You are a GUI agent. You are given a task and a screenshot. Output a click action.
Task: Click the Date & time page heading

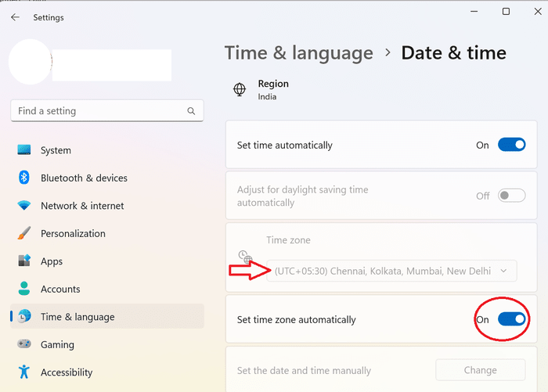pyautogui.click(x=453, y=53)
